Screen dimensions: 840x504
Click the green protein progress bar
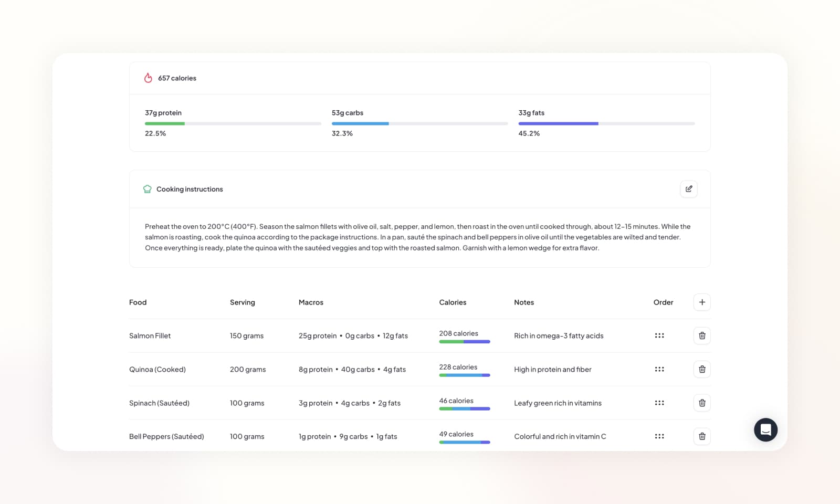pos(165,124)
